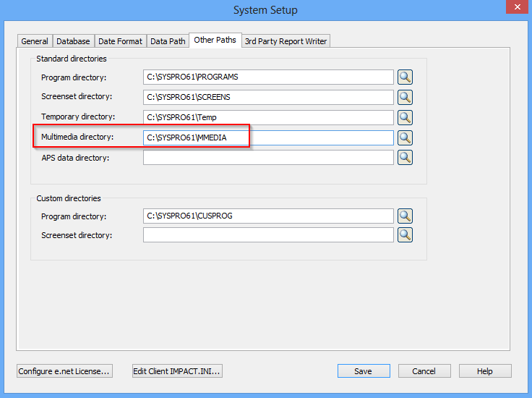532x398 pixels.
Task: Open Help for System Setup
Action: point(484,371)
